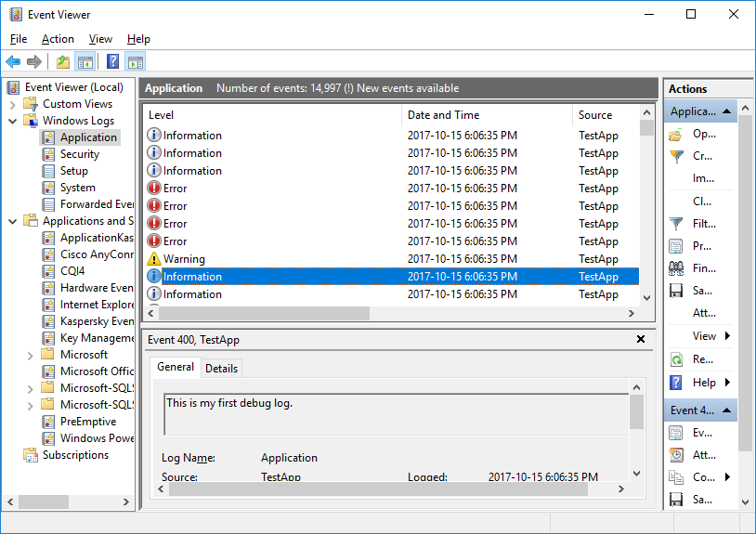Open the Copy submenu arrow
This screenshot has width=756, height=534.
(x=727, y=477)
